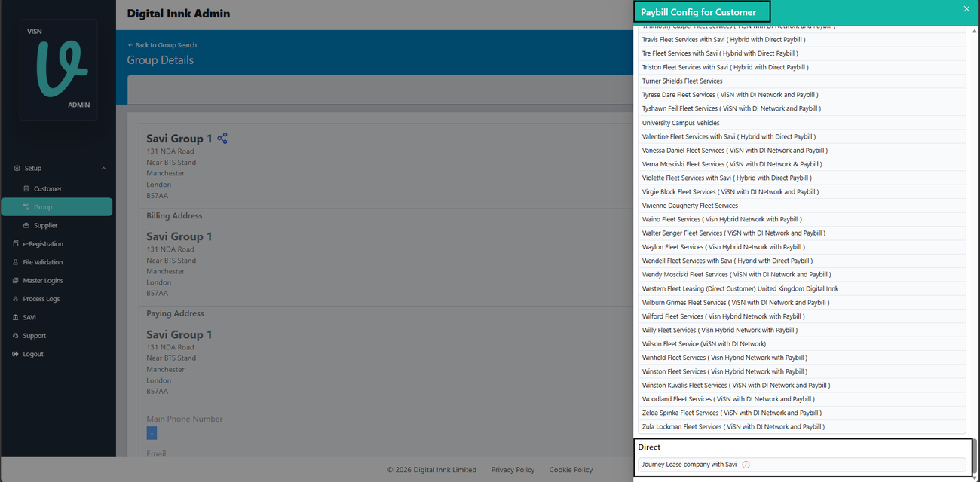Select Zula Lockman Fleet Services
980x482 pixels.
801,426
